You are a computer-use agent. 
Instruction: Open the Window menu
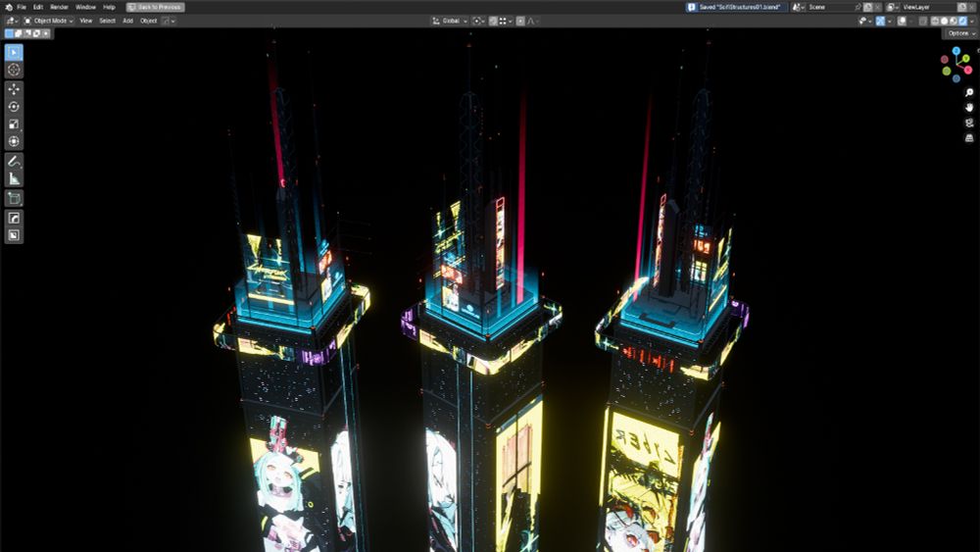[x=85, y=7]
